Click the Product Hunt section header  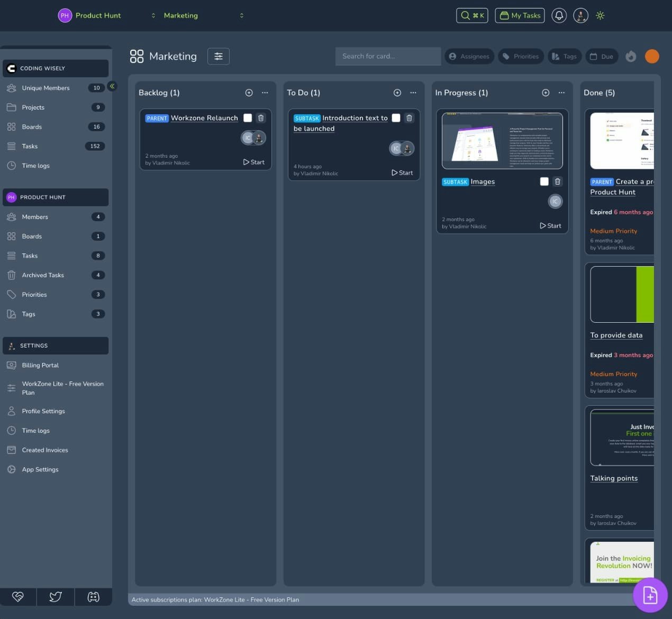point(56,197)
